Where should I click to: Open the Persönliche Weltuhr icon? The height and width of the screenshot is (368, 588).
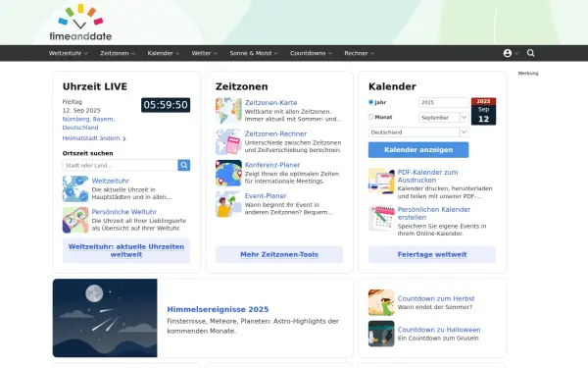click(75, 220)
